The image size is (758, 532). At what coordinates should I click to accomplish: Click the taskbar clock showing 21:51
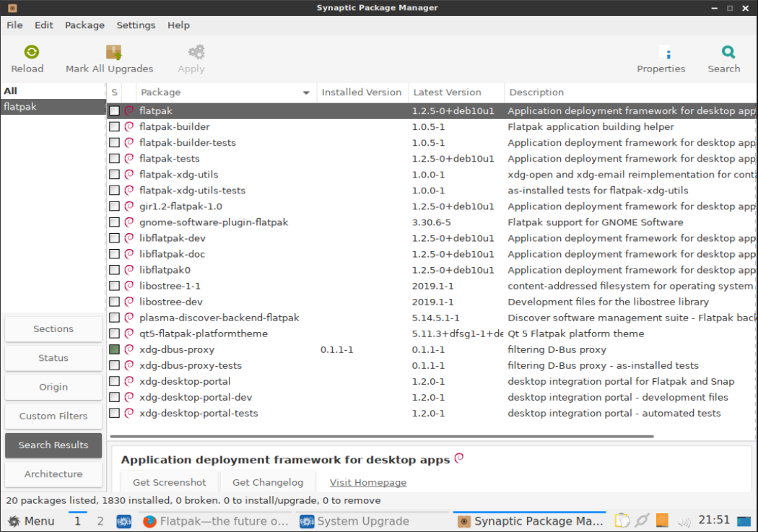click(x=714, y=520)
